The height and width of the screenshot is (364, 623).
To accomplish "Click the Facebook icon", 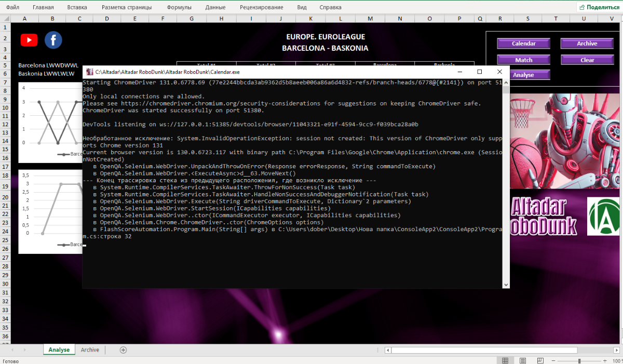I will tap(53, 40).
